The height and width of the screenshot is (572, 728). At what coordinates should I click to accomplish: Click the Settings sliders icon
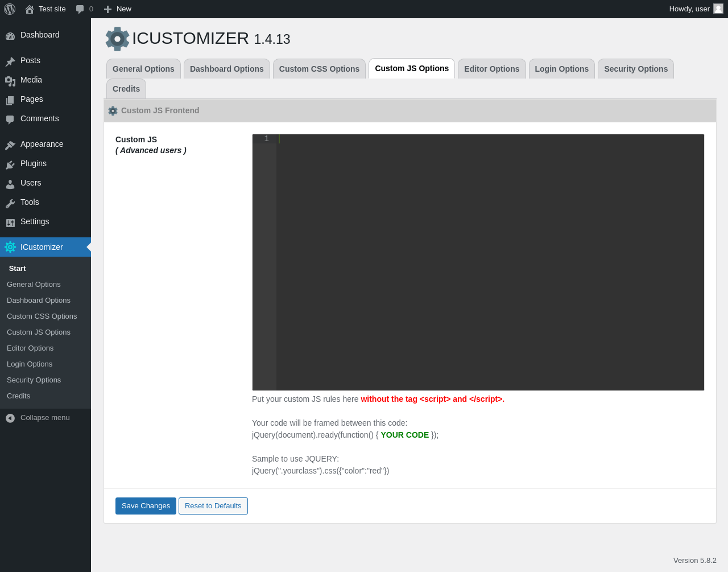[x=10, y=222]
